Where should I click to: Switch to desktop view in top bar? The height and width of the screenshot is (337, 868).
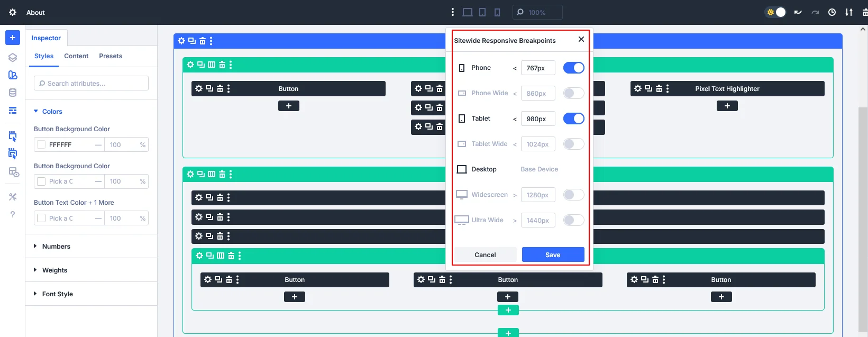[468, 12]
